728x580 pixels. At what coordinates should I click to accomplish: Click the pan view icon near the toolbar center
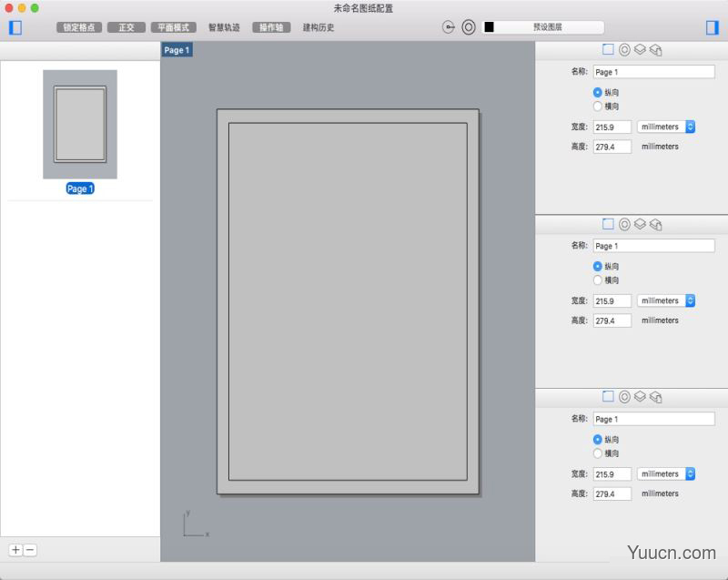coord(447,27)
